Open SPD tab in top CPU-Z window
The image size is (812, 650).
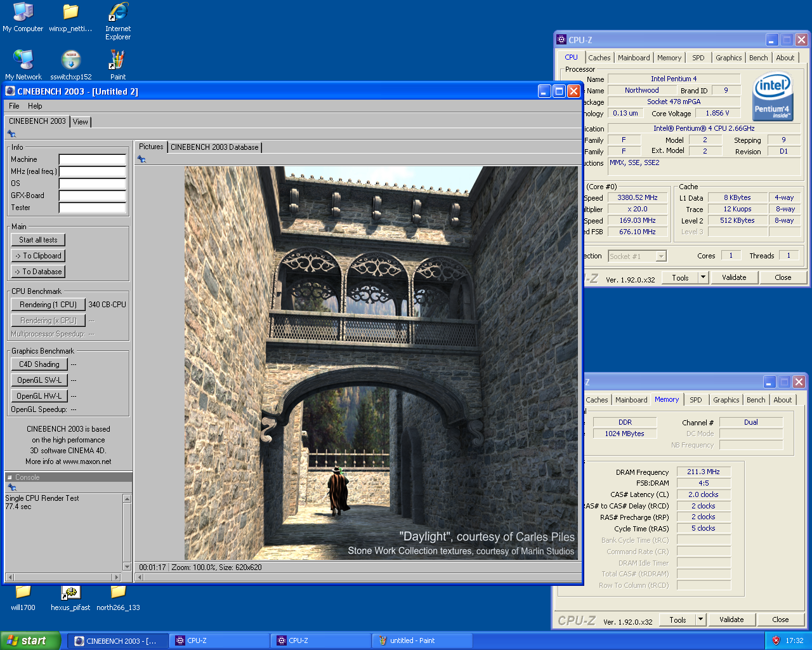pos(698,58)
